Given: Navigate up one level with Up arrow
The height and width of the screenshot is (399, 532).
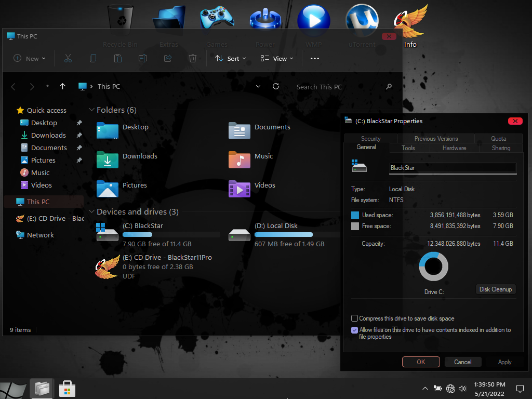Looking at the screenshot, I should click(x=62, y=87).
